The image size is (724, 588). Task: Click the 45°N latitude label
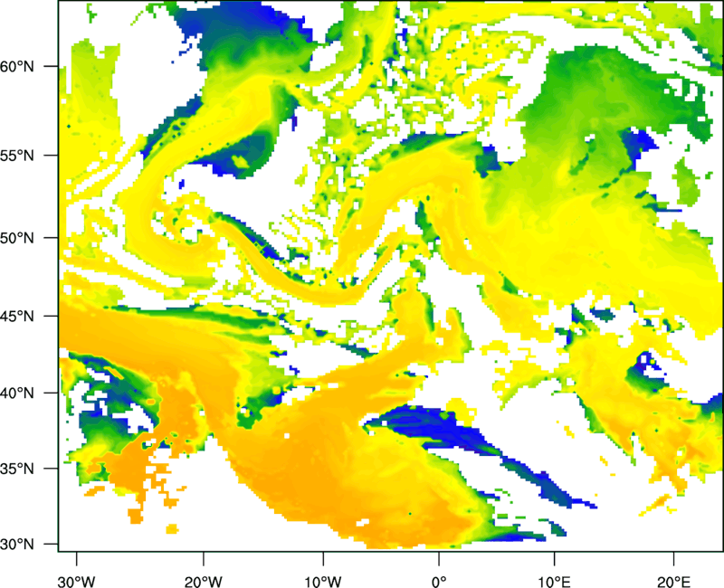coord(17,317)
